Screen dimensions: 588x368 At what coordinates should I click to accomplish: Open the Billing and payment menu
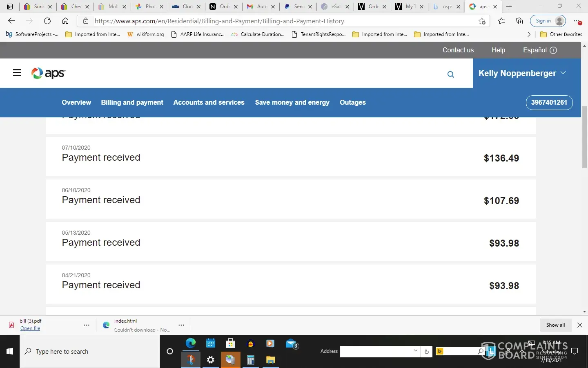132,102
